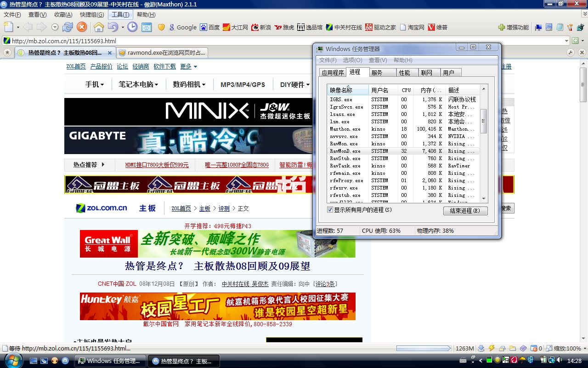Toggle 显示所有用户的进程 checkbox

tap(330, 210)
